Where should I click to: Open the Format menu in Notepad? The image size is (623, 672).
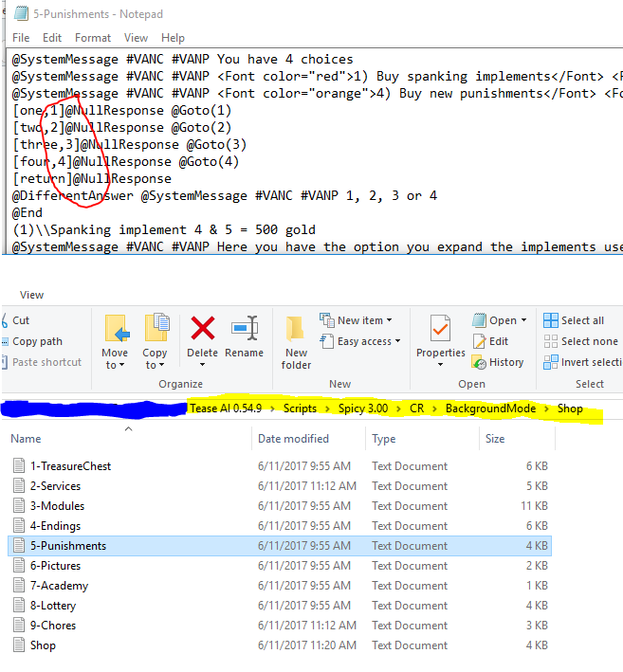click(93, 38)
